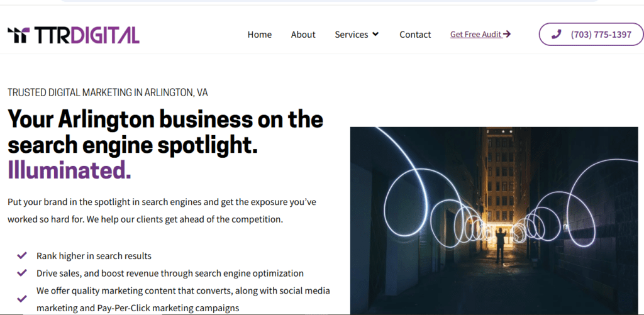Go to the About page
Screen dimensions: 644x315
[303, 35]
